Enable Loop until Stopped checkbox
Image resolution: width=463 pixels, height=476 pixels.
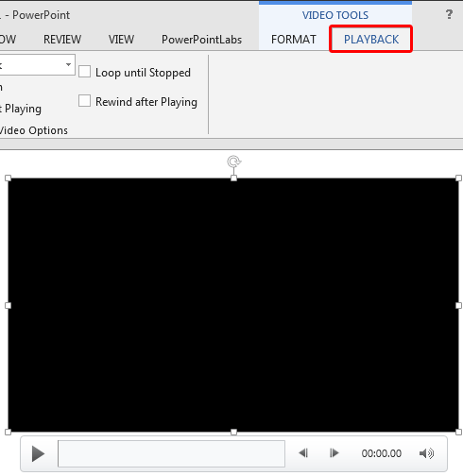pyautogui.click(x=84, y=72)
